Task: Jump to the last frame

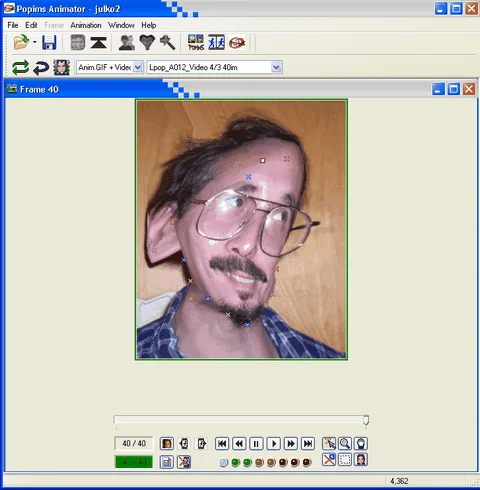Action: (308, 444)
